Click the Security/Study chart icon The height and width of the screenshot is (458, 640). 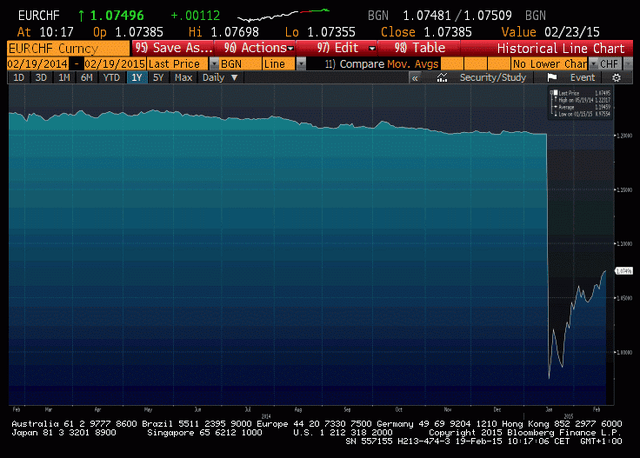[x=442, y=78]
